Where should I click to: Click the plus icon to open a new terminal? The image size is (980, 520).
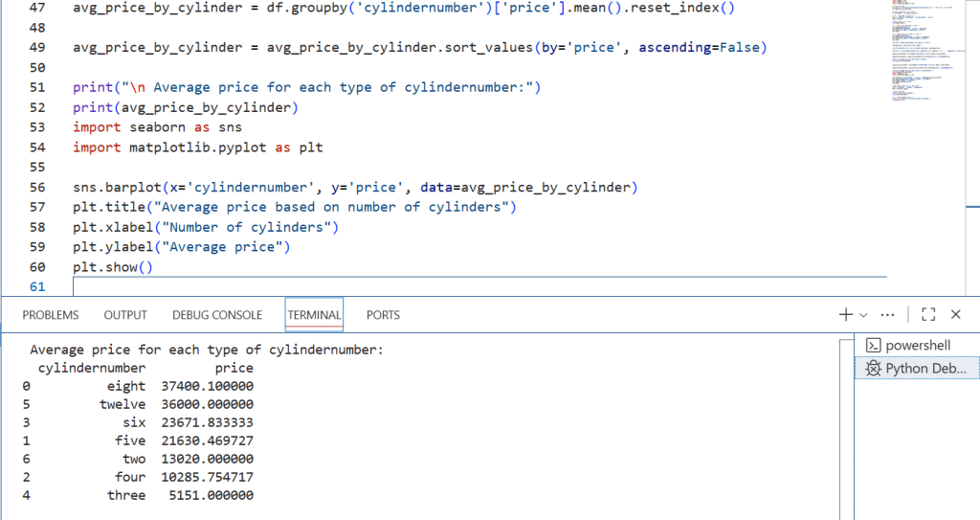pos(845,314)
